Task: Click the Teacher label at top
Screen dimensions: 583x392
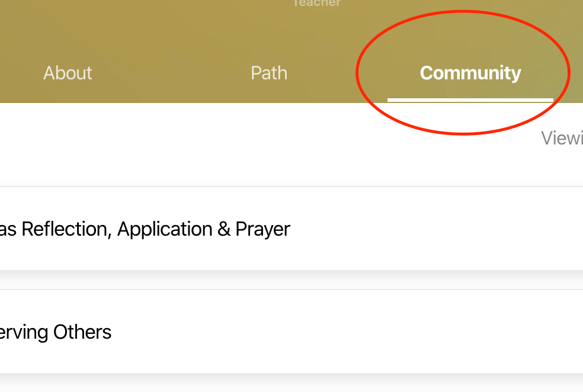Action: pyautogui.click(x=317, y=3)
